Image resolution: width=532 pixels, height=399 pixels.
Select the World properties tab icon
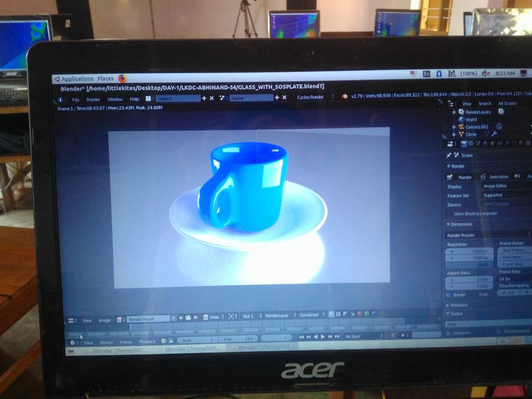pos(485,144)
